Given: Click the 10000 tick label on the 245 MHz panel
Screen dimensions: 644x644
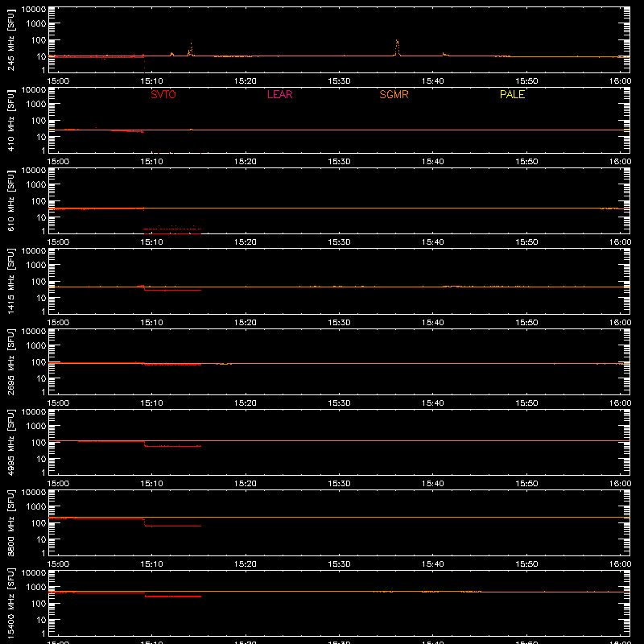Looking at the screenshot, I should pos(34,10).
